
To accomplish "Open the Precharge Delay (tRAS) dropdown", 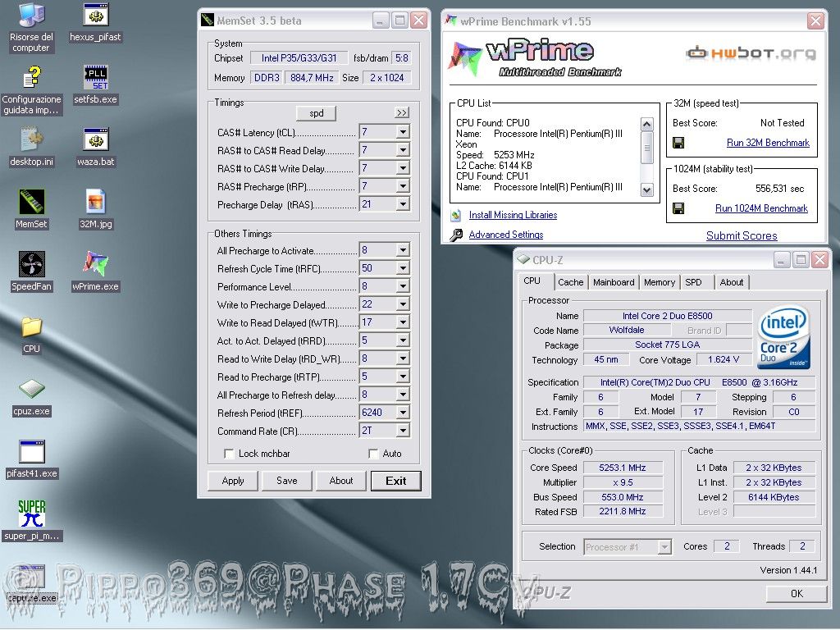I will (x=403, y=204).
